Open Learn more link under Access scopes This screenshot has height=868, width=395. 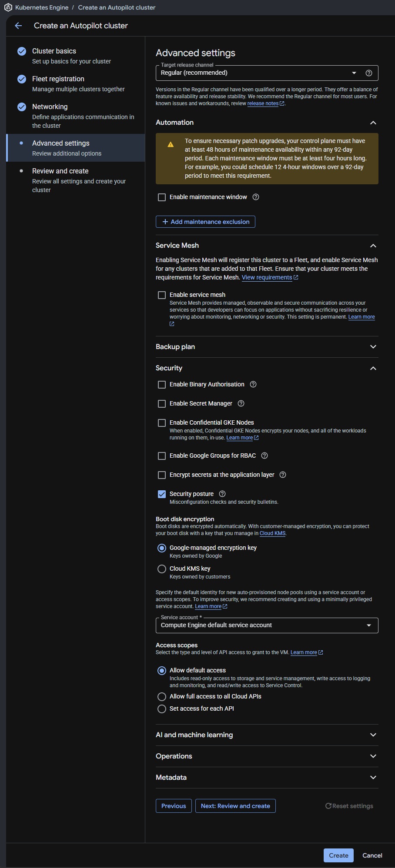coord(304,652)
